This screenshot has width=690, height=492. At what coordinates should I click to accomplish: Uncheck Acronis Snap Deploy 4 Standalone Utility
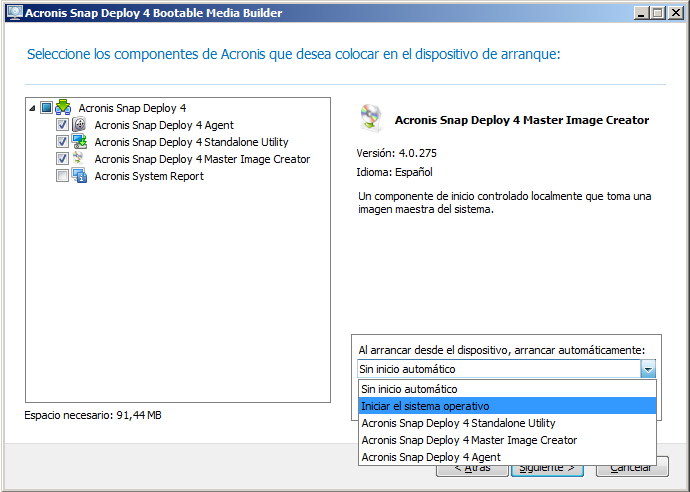pyautogui.click(x=62, y=141)
